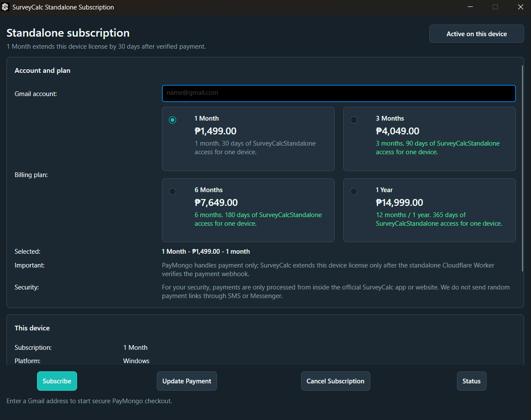Screen dimensions: 531x420
Task: Click the ₱14,999.00 price text
Action: 400,202
